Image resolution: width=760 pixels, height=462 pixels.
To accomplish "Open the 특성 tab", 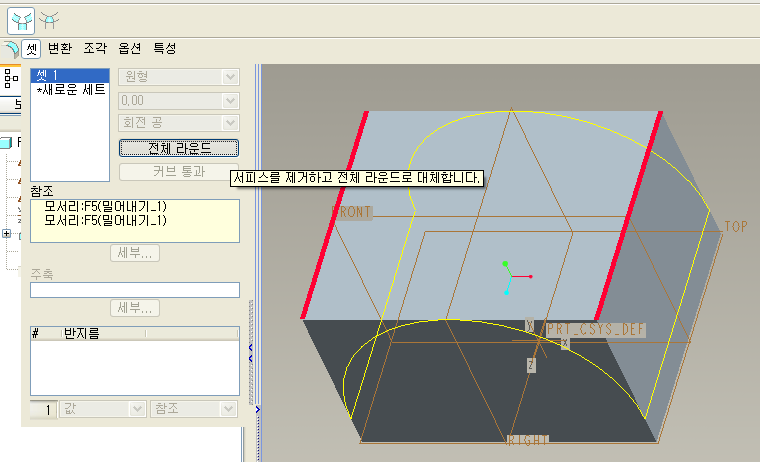I will click(165, 48).
